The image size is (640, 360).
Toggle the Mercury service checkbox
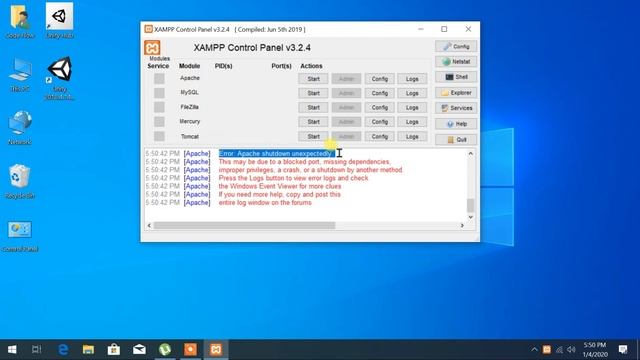click(159, 122)
